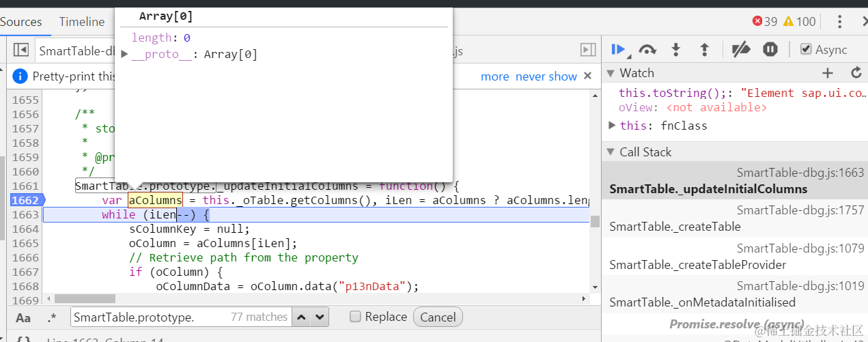Image resolution: width=868 pixels, height=342 pixels.
Task: Step over next function call
Action: tap(647, 49)
